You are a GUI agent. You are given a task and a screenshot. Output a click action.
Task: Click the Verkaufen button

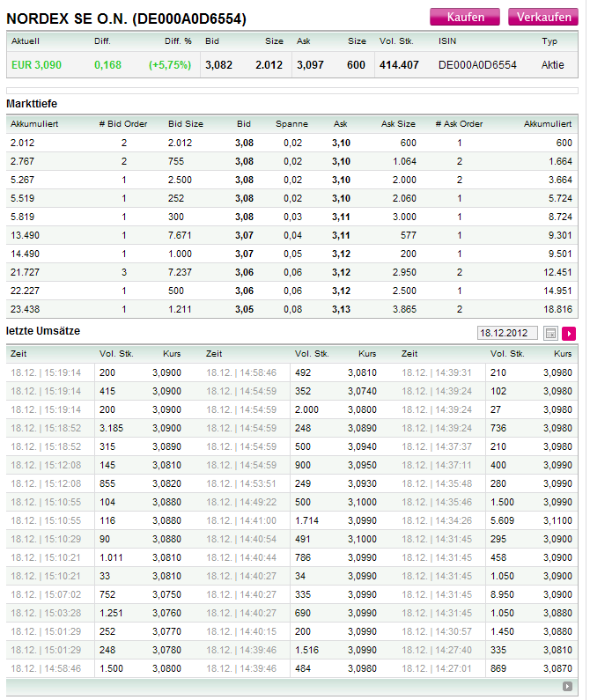543,17
